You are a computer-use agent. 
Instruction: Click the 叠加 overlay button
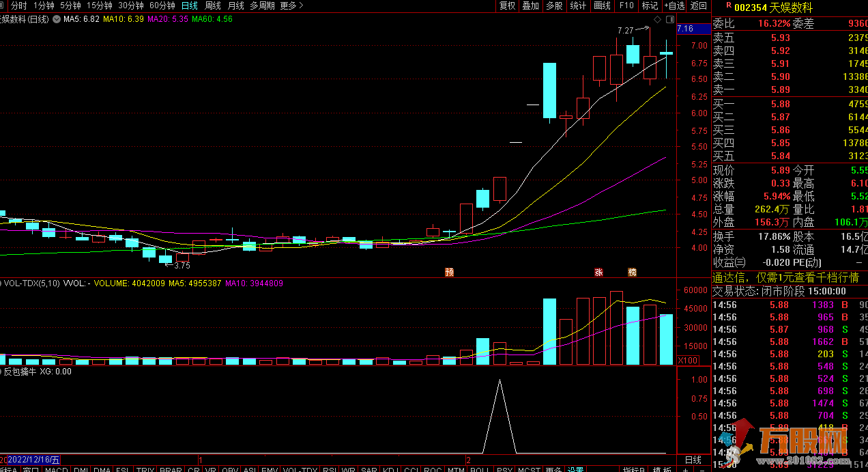(x=530, y=5)
